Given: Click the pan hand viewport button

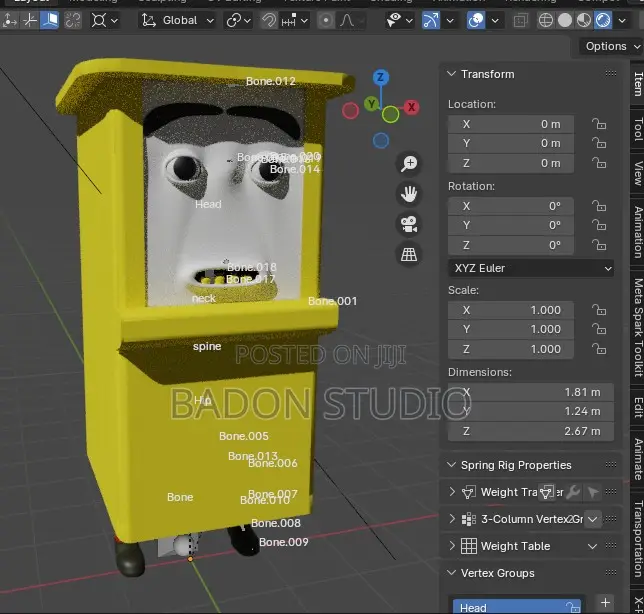Looking at the screenshot, I should click(x=409, y=194).
